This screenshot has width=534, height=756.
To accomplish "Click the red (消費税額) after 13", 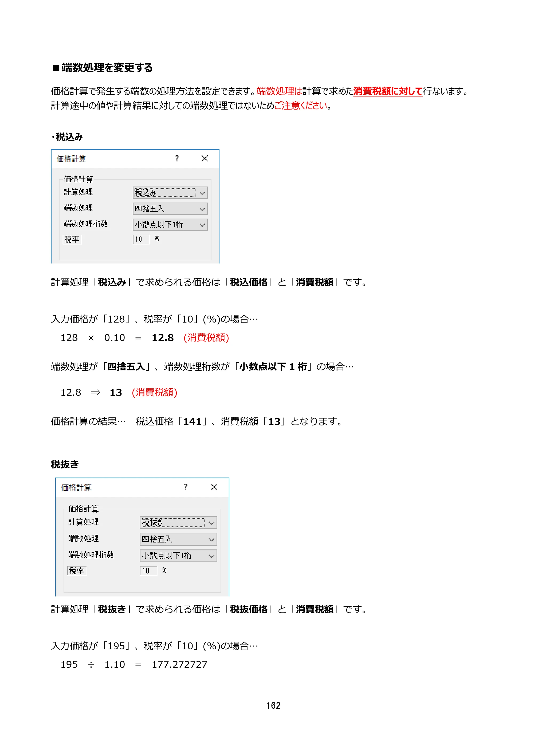I will 155,393.
